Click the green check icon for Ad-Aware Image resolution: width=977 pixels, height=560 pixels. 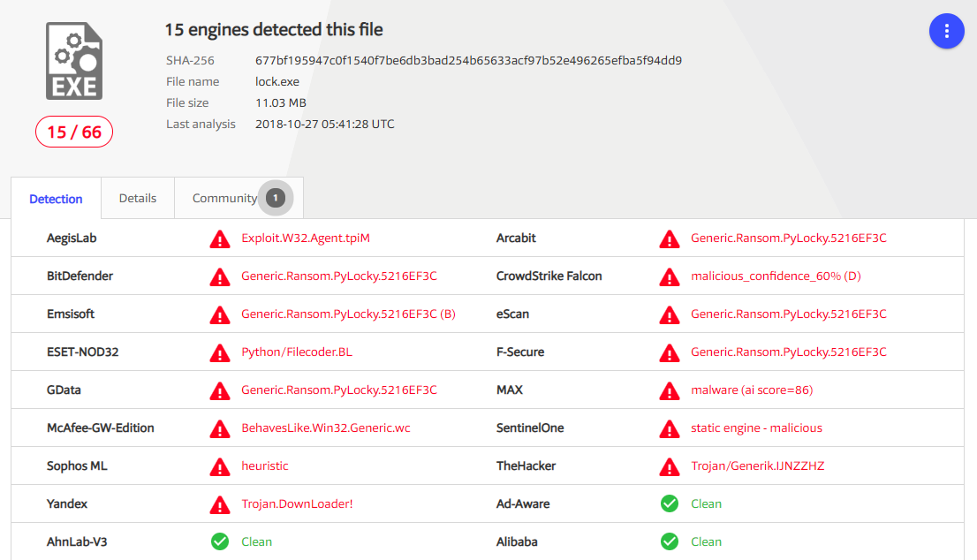click(670, 503)
